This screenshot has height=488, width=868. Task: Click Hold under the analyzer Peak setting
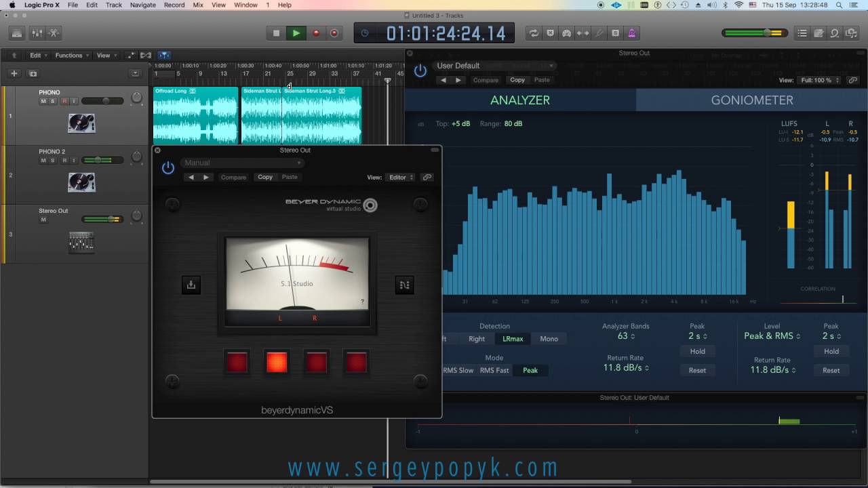697,351
